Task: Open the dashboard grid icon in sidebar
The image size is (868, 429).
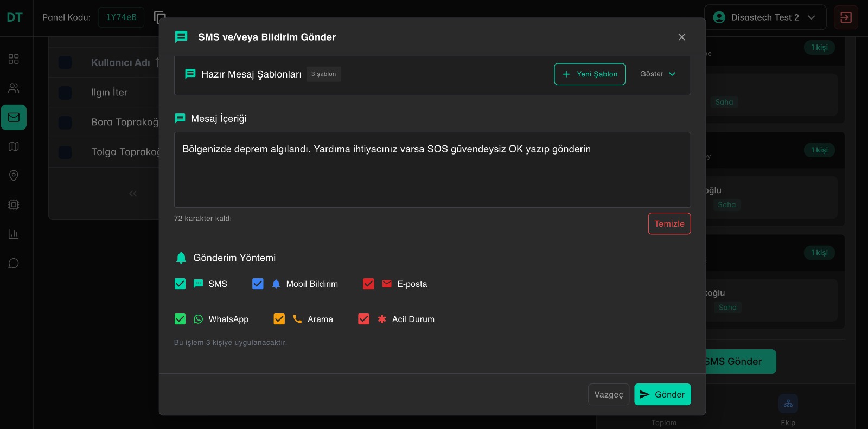Action: [x=14, y=59]
